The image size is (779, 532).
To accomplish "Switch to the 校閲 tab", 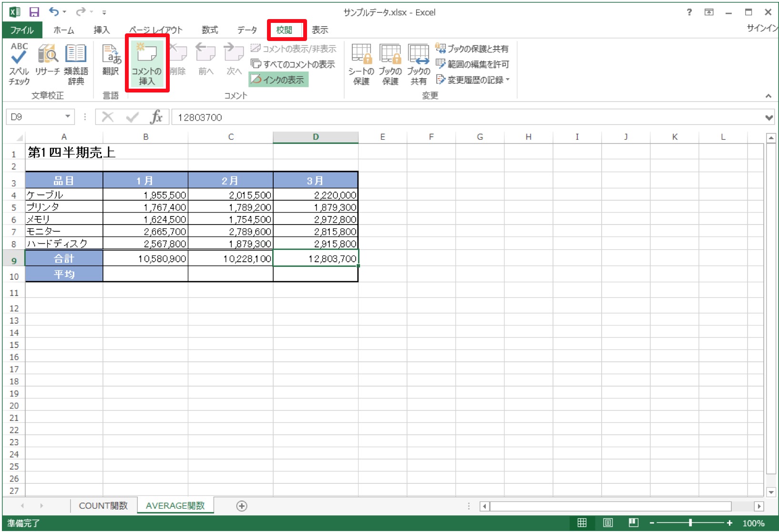I will [x=285, y=30].
